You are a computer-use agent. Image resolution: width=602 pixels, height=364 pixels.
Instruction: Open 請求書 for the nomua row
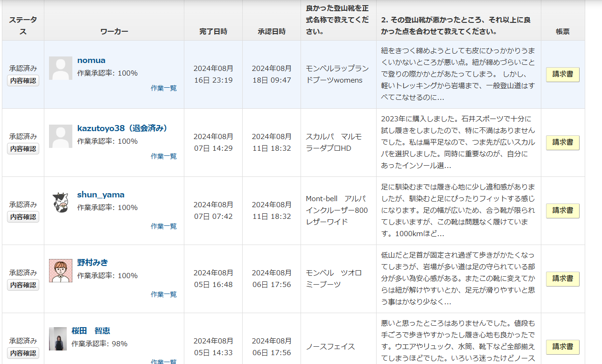563,75
